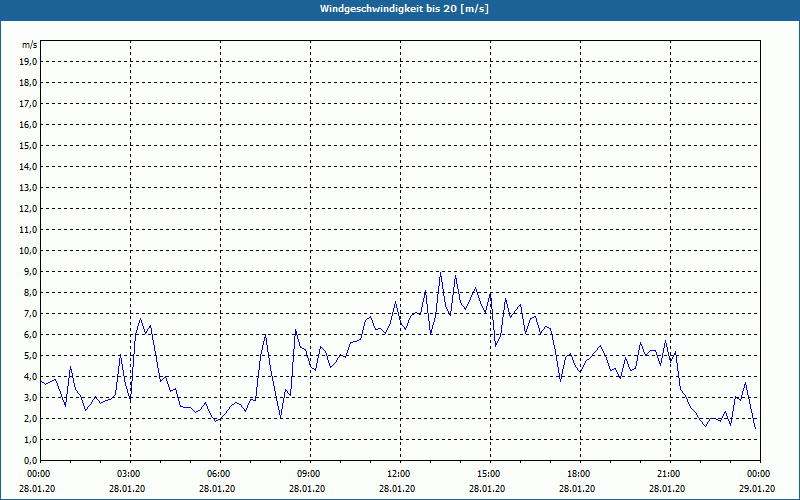The width and height of the screenshot is (800, 500).
Task: Select the '18,0' y-axis label
Action: [x=29, y=83]
